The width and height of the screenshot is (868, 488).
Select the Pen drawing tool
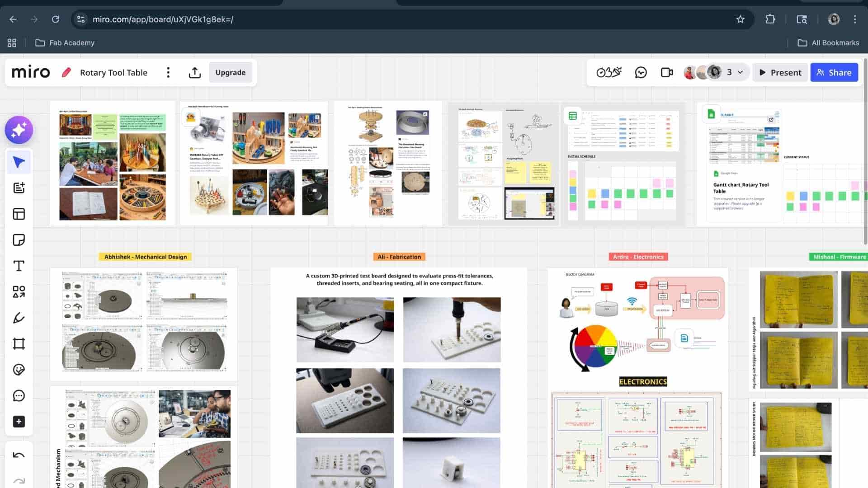coord(19,318)
